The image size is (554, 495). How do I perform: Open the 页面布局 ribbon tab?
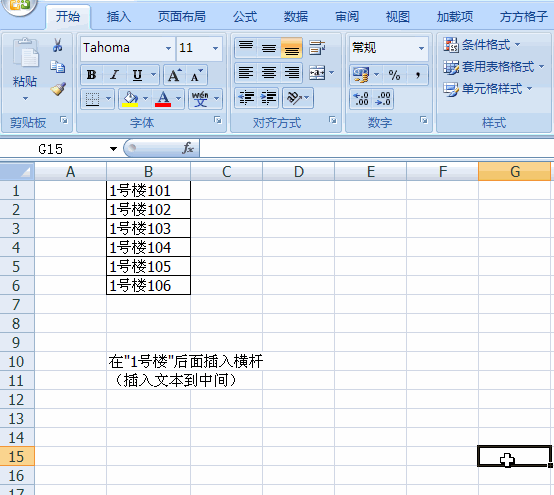point(182,17)
